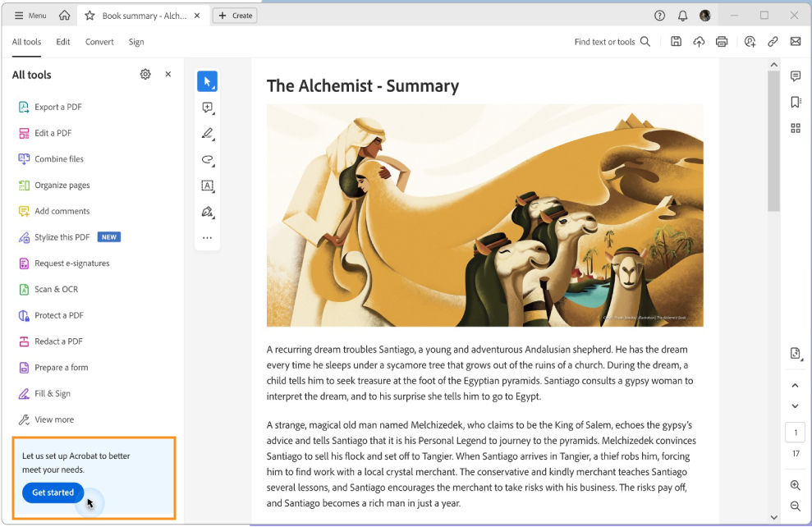
Task: Print the document using the printer icon
Action: 722,41
